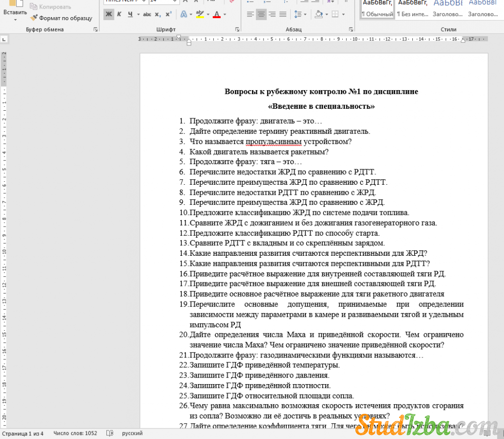The width and height of the screenshot is (504, 439).
Task: Center-align paragraph text
Action: [x=261, y=14]
